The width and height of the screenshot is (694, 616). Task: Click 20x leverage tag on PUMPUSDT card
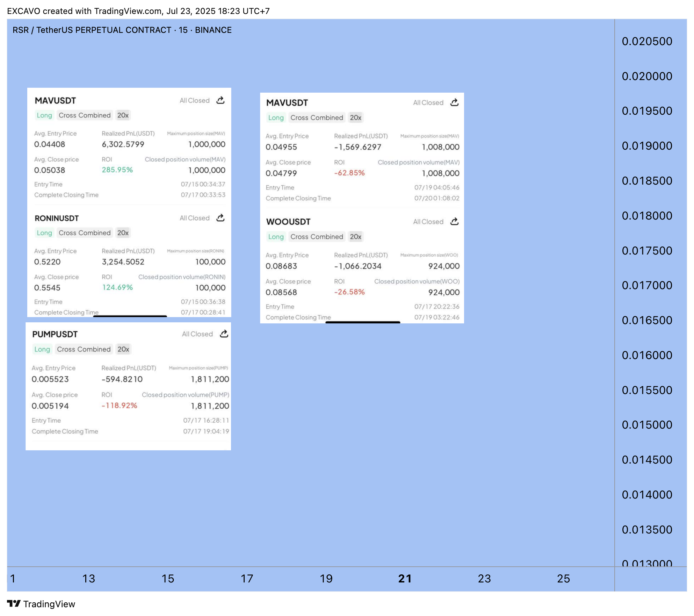(x=123, y=349)
